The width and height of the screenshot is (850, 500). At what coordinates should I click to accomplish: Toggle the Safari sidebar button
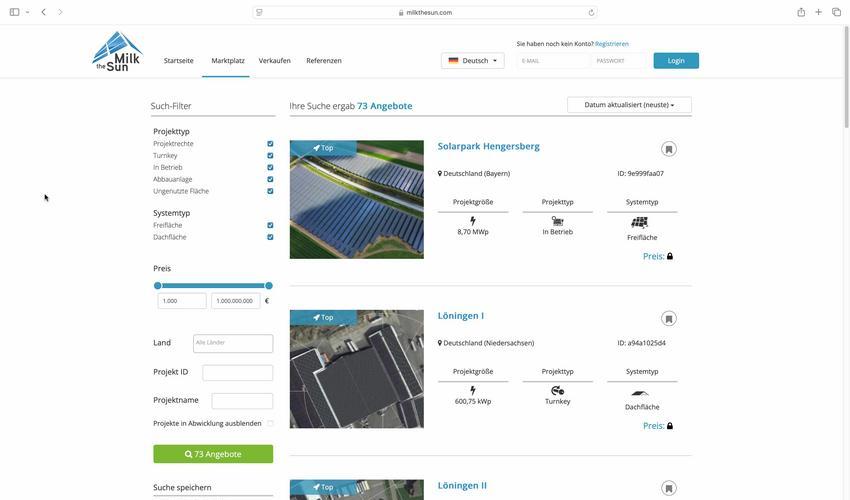(x=15, y=12)
